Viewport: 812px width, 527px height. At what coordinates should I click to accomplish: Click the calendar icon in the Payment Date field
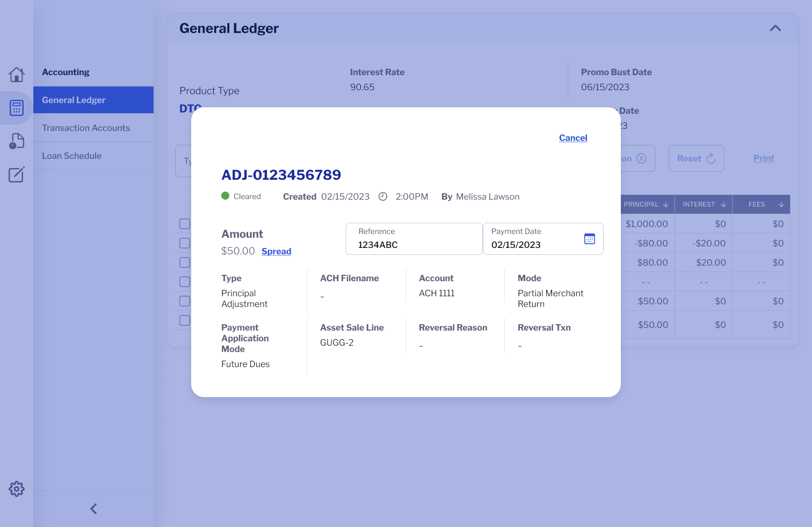coord(590,238)
